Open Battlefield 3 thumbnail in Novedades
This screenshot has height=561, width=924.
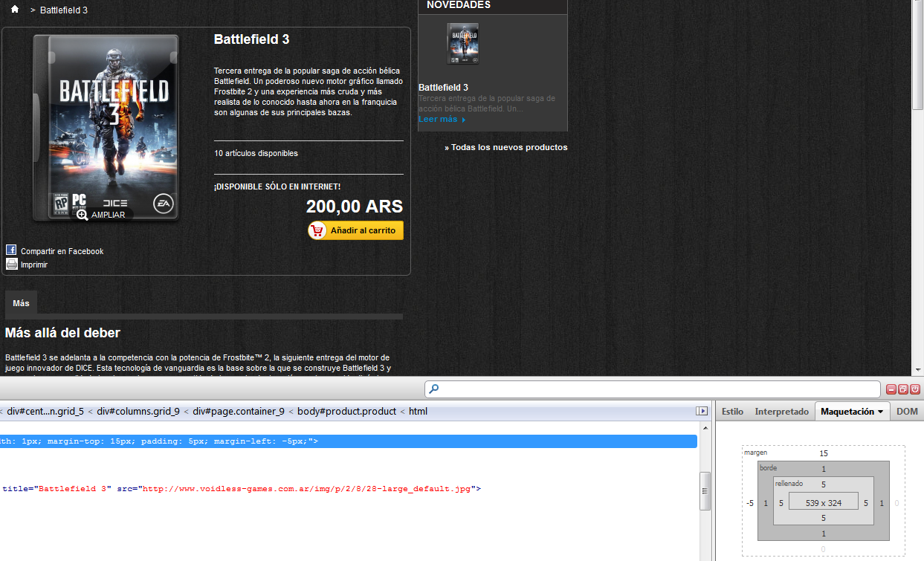pyautogui.click(x=462, y=43)
